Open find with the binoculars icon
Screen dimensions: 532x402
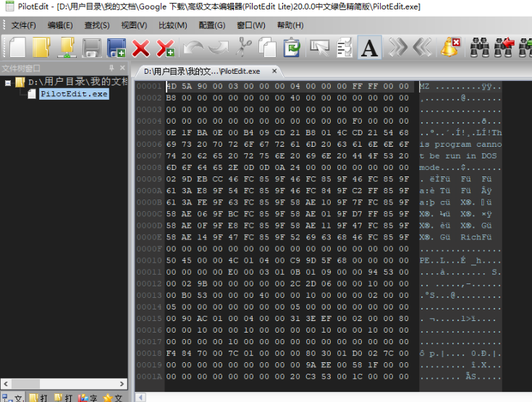[x=480, y=47]
